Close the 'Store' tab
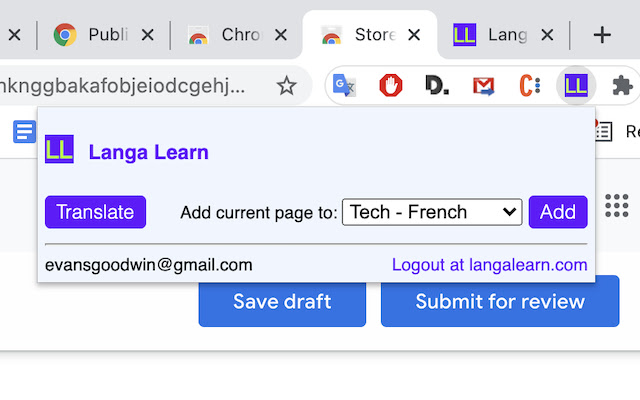This screenshot has height=400, width=640. [x=414, y=35]
